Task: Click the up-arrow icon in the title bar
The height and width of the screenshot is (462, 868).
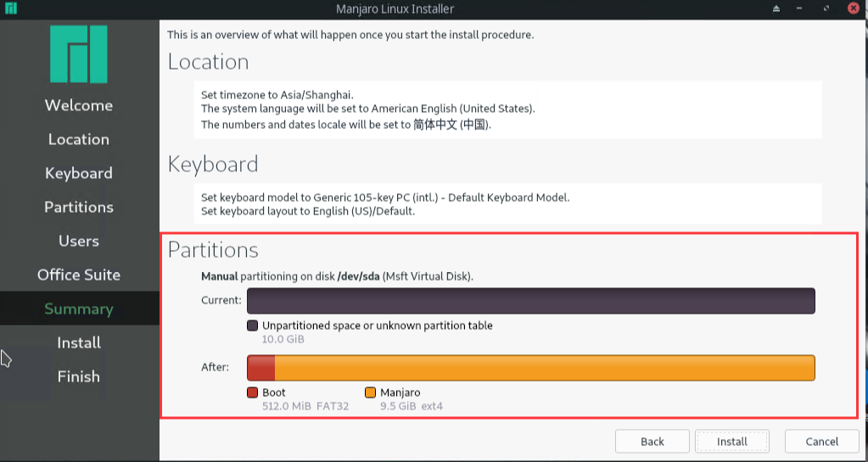Action: 776,8
